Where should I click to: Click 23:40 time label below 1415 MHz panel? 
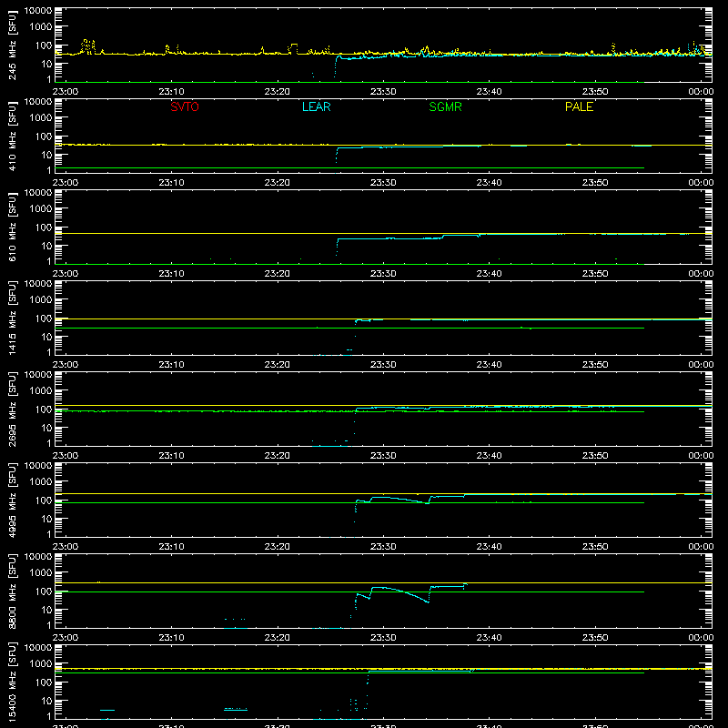click(x=489, y=365)
